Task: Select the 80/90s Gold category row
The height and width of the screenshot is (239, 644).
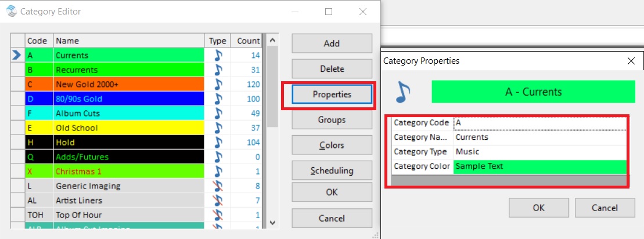Action: (x=128, y=99)
